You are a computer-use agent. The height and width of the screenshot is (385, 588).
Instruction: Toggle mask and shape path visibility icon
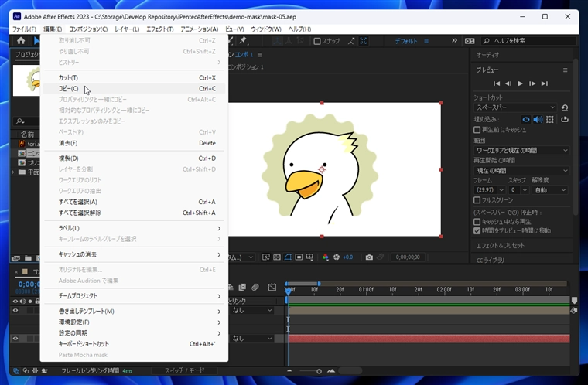(288, 257)
